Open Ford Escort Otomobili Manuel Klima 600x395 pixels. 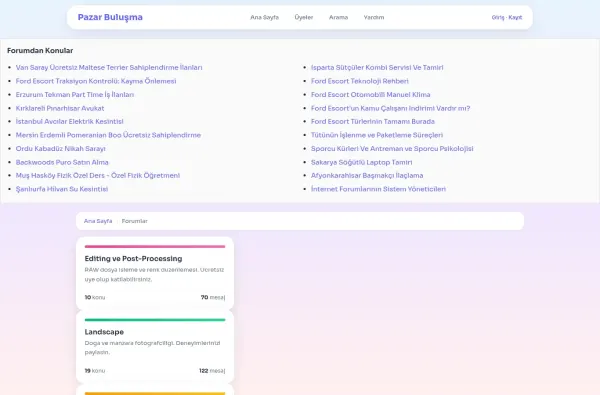[371, 95]
